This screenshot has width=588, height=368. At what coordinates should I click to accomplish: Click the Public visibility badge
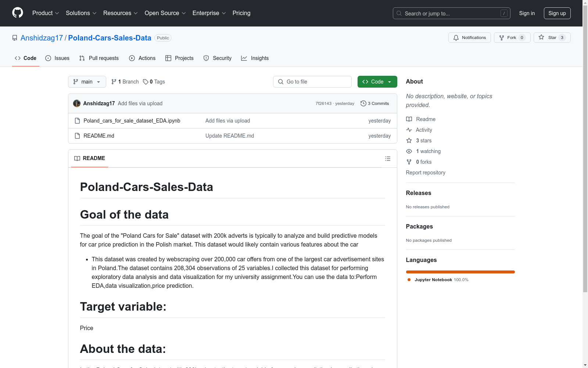(x=163, y=38)
